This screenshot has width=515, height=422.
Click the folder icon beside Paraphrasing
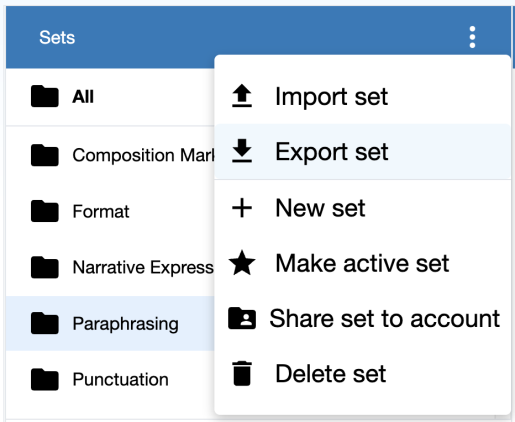[45, 323]
